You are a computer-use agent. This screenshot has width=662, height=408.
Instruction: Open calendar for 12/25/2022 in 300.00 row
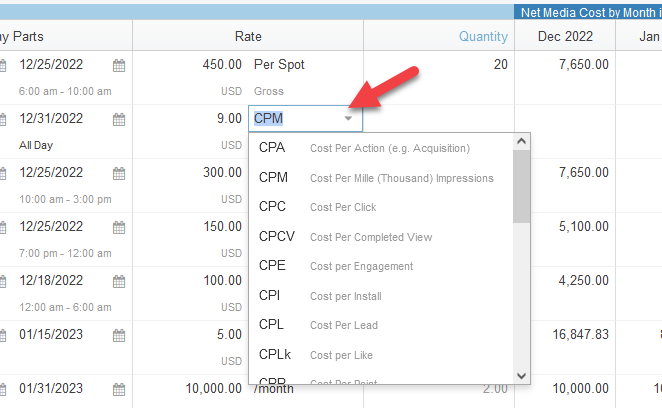point(119,173)
